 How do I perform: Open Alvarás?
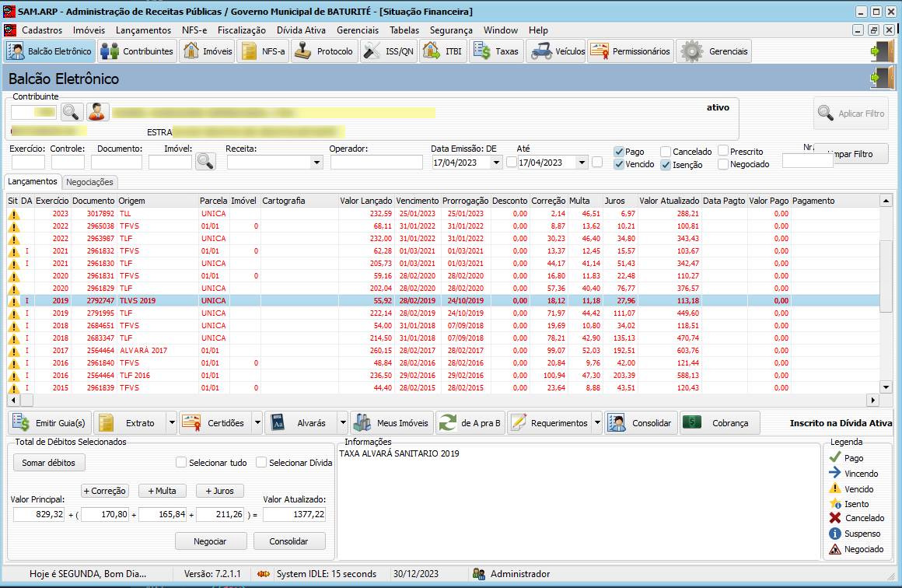302,423
